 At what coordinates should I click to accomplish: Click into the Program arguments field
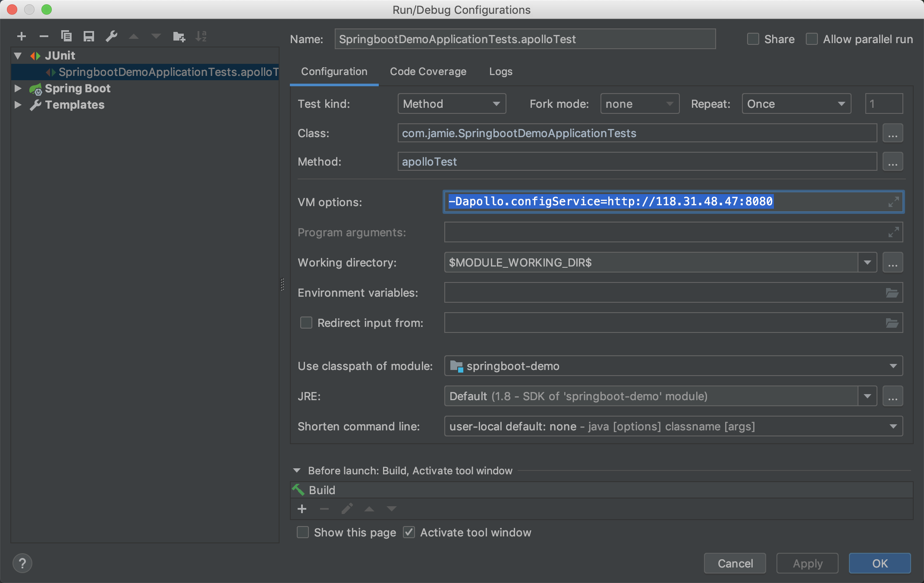coord(664,232)
